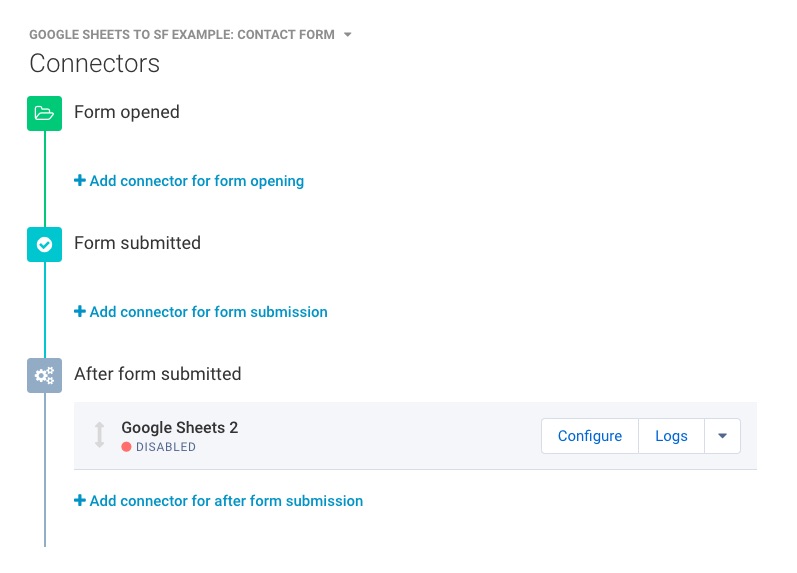
Task: Select the Google Sheets 2 connector name
Action: pos(179,428)
